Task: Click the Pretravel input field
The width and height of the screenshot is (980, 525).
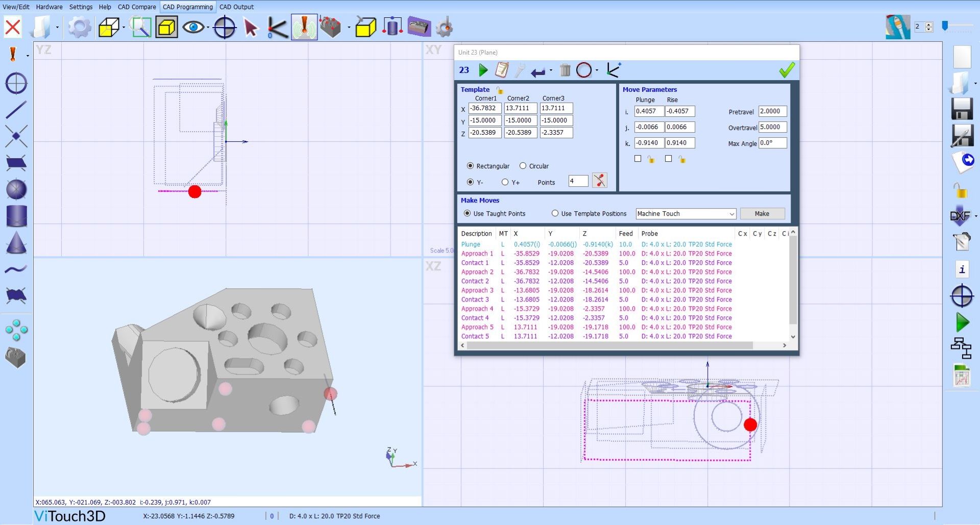Action: (x=772, y=111)
